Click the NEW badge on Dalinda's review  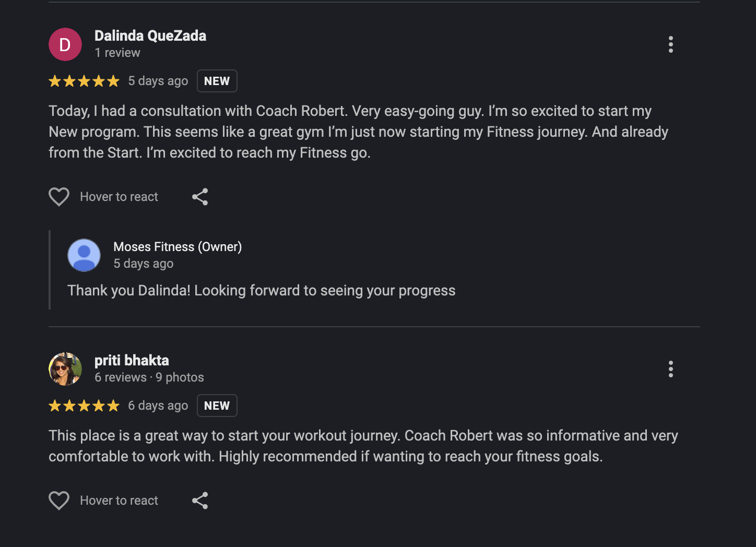(217, 81)
